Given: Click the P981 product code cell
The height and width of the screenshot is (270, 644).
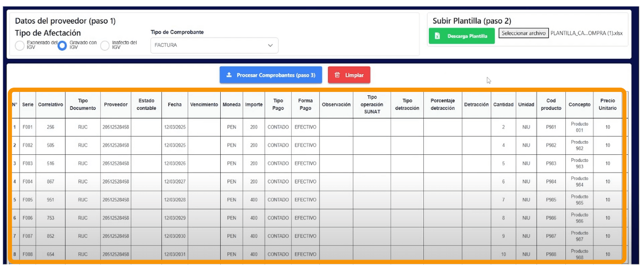Looking at the screenshot, I should pos(551,127).
